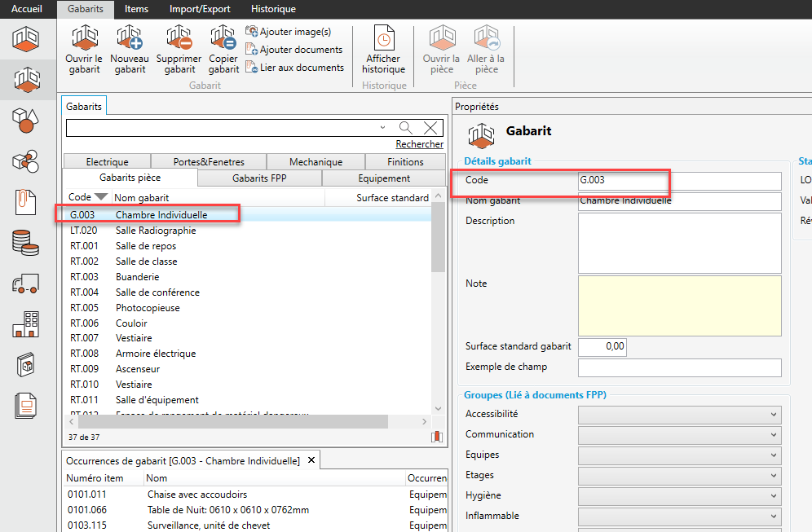Clear search with the X icon
812x532 pixels.
[x=431, y=127]
